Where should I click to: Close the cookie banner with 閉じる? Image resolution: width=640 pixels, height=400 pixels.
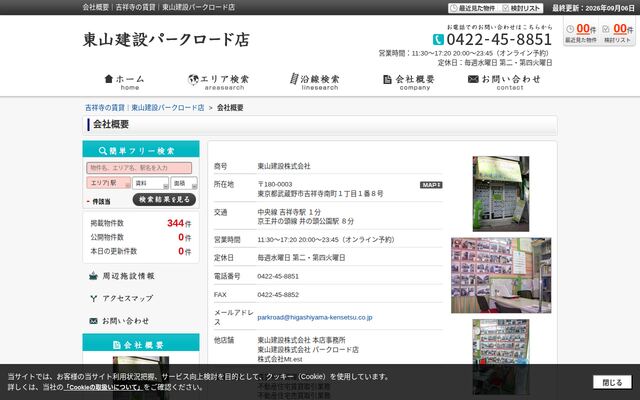click(x=612, y=382)
